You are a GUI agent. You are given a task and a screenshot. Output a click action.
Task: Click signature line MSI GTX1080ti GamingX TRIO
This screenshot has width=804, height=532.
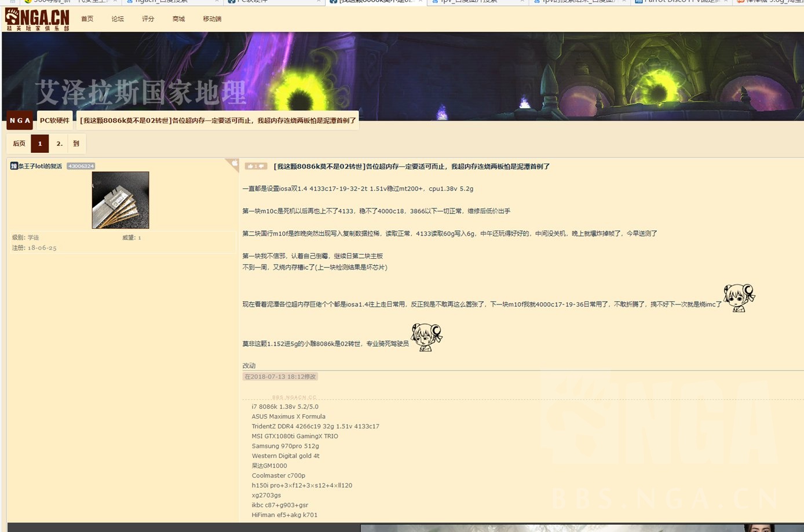[x=295, y=436]
